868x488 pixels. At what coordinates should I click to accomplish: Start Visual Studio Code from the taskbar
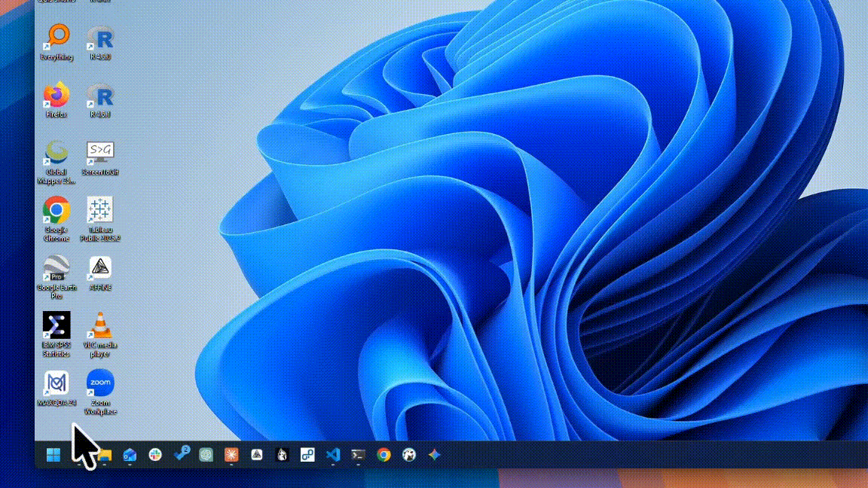[332, 454]
